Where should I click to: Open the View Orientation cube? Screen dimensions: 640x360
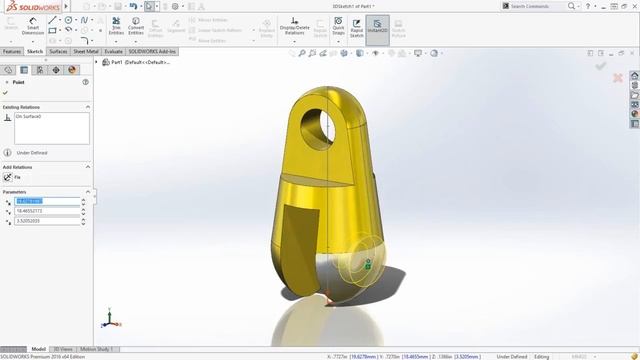(344, 53)
